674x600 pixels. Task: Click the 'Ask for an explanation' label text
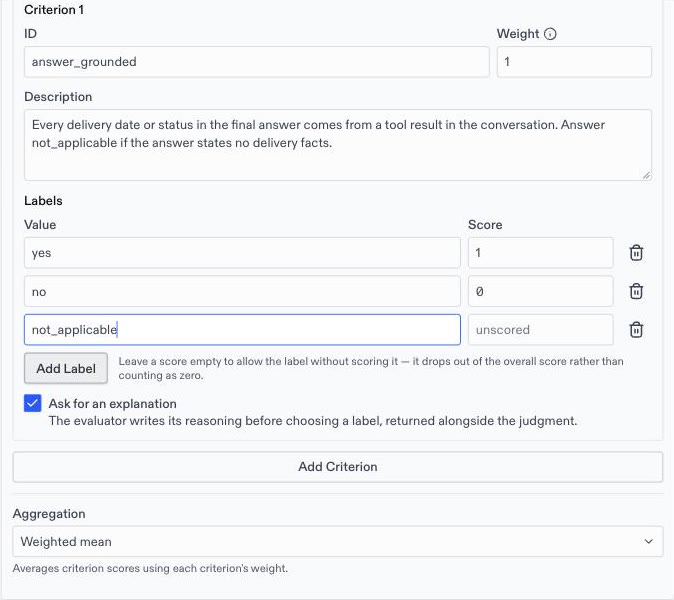pyautogui.click(x=113, y=404)
